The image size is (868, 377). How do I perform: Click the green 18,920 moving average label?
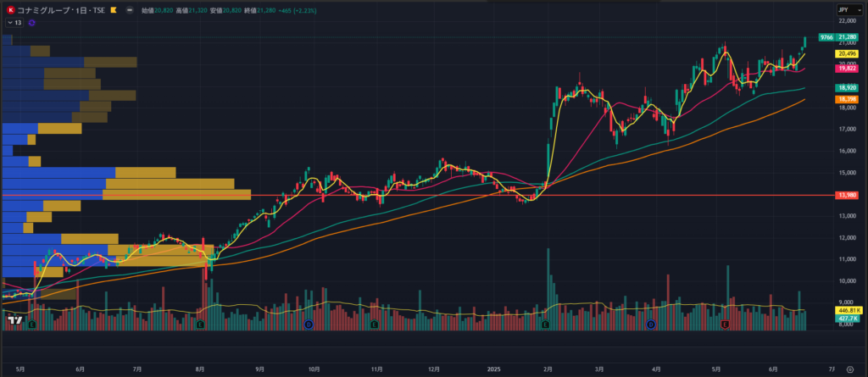[x=847, y=87]
